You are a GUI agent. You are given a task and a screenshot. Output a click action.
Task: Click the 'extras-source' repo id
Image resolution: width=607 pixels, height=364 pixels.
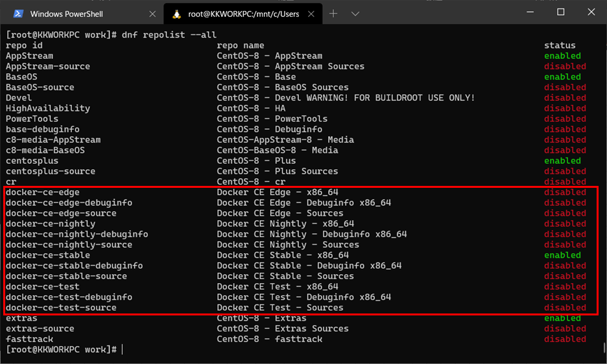coord(40,328)
